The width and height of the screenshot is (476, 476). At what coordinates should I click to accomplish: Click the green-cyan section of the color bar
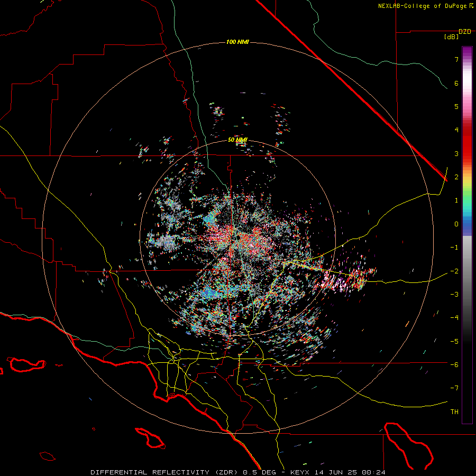coord(467,204)
